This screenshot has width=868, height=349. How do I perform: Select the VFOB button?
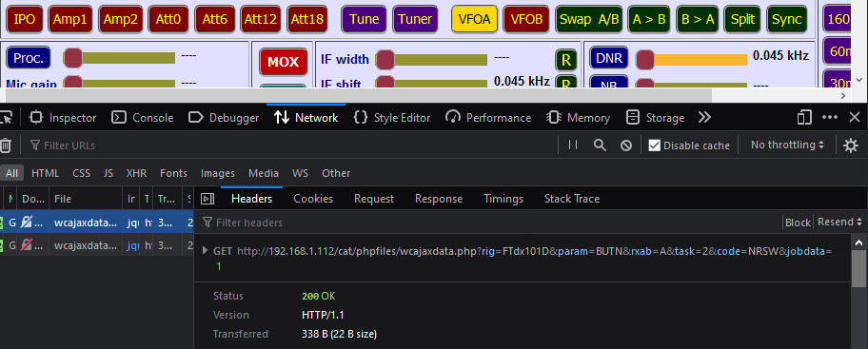point(526,19)
